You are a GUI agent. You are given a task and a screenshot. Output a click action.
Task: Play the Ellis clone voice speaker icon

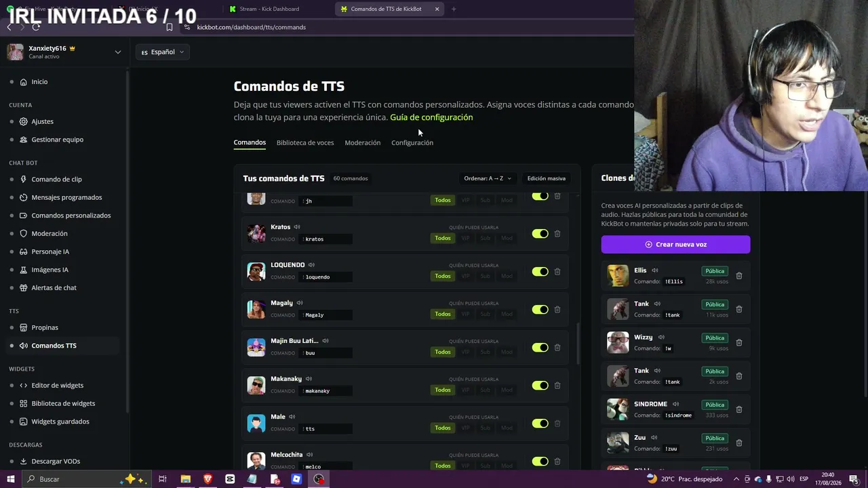(x=655, y=270)
